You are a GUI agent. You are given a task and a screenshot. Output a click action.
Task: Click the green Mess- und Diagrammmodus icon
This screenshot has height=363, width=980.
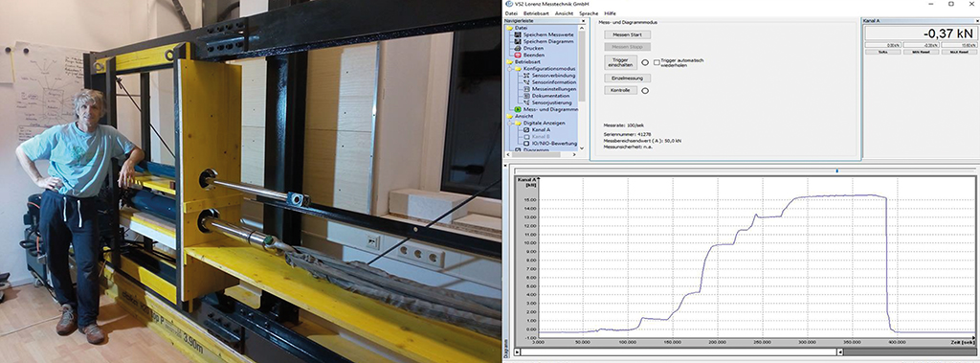[x=518, y=109]
